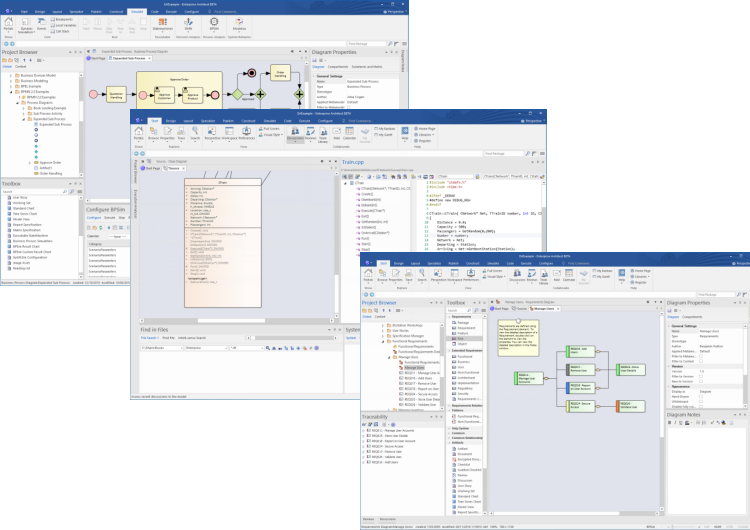Image resolution: width=750 pixels, height=530 pixels.
Task: Click Team Library in Train.cpp window ribbon
Action: [x=323, y=135]
